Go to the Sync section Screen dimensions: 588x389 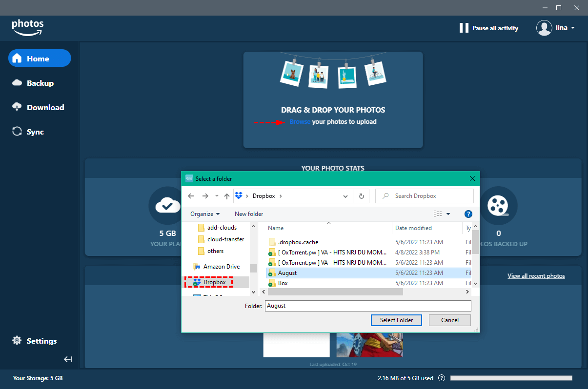click(x=35, y=132)
